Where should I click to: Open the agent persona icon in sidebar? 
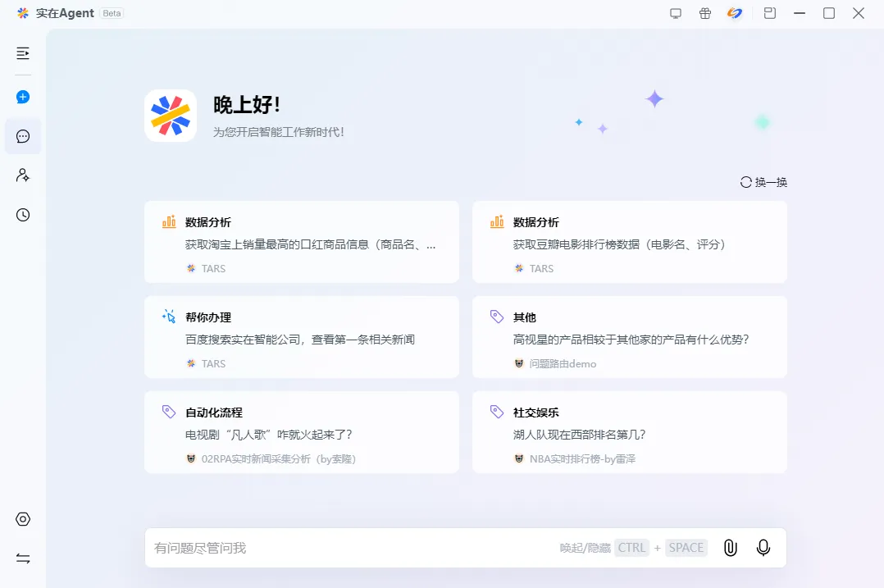pyautogui.click(x=23, y=175)
